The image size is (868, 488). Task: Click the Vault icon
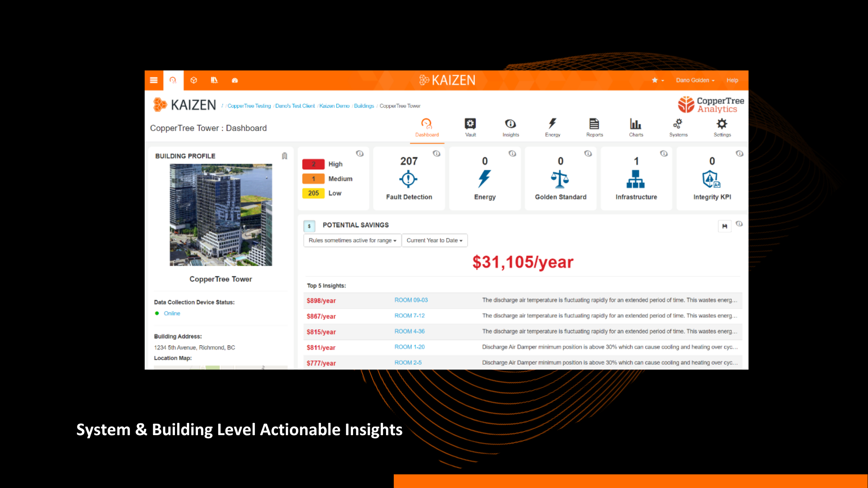[x=470, y=124]
